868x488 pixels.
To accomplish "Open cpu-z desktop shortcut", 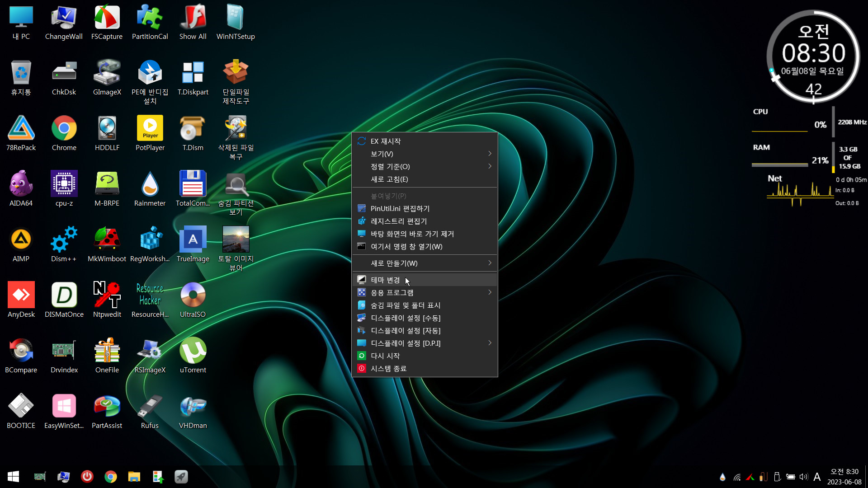I will [64, 189].
